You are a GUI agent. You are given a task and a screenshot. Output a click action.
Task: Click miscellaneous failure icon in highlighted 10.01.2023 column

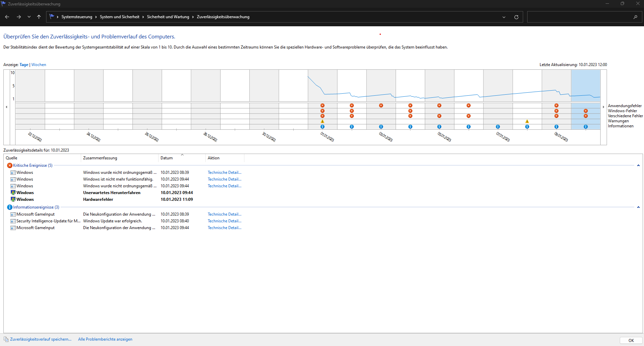[x=586, y=116]
